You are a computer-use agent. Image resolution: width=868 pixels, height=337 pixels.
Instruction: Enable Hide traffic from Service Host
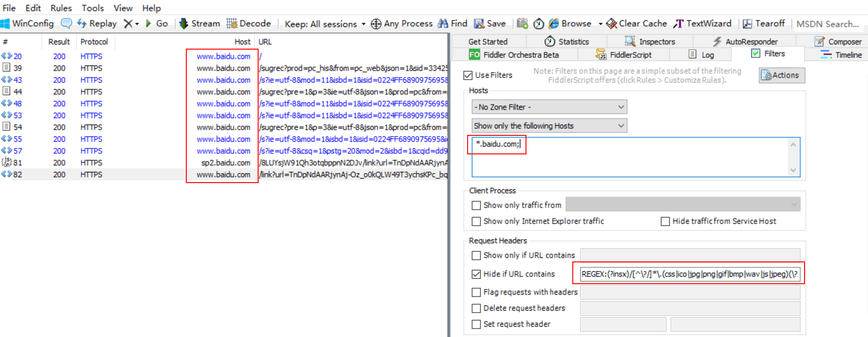(665, 221)
